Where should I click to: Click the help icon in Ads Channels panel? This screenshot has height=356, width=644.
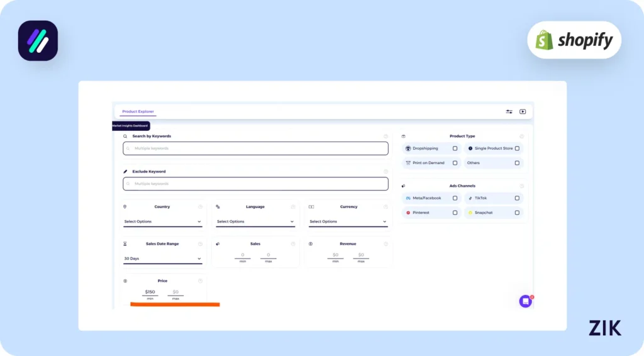(x=521, y=186)
